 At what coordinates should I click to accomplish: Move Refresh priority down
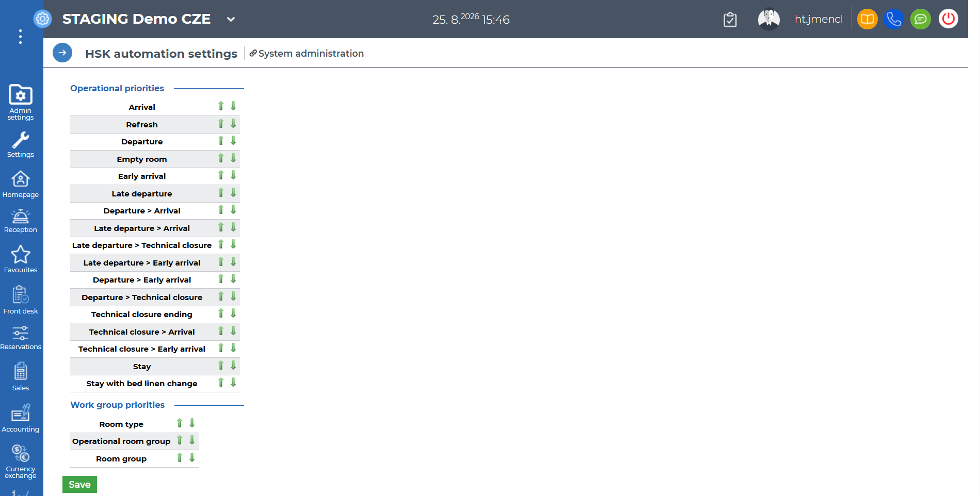click(x=233, y=124)
